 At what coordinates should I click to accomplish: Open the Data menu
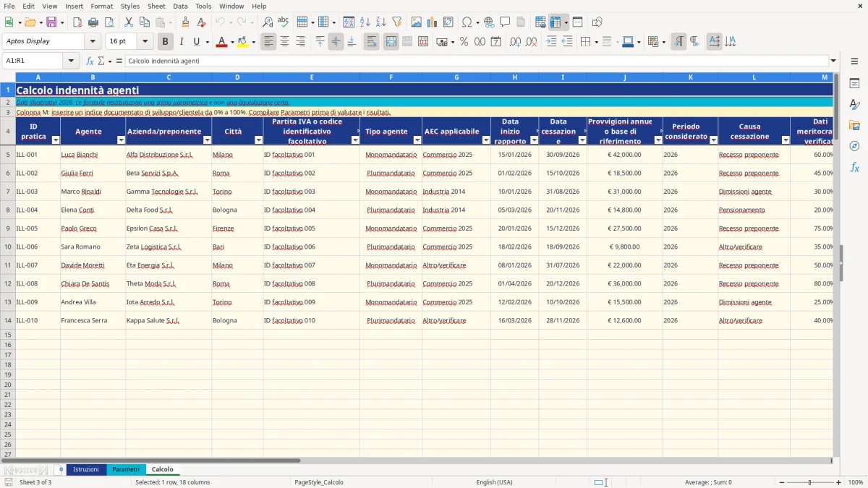click(x=180, y=6)
